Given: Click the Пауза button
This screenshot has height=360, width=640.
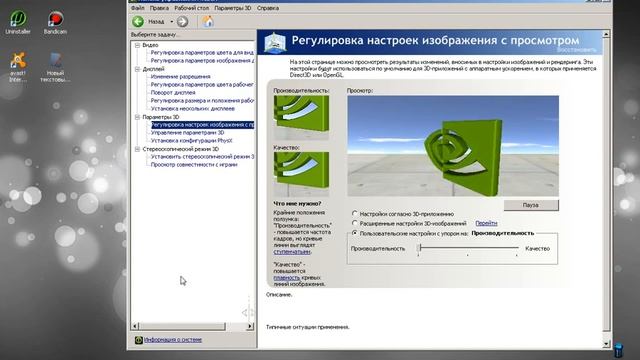Looking at the screenshot, I should (531, 205).
